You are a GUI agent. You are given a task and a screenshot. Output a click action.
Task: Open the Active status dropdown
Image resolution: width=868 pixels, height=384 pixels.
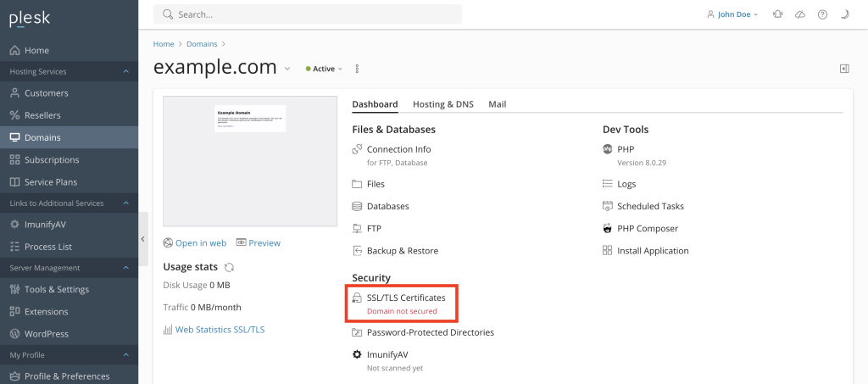click(325, 69)
